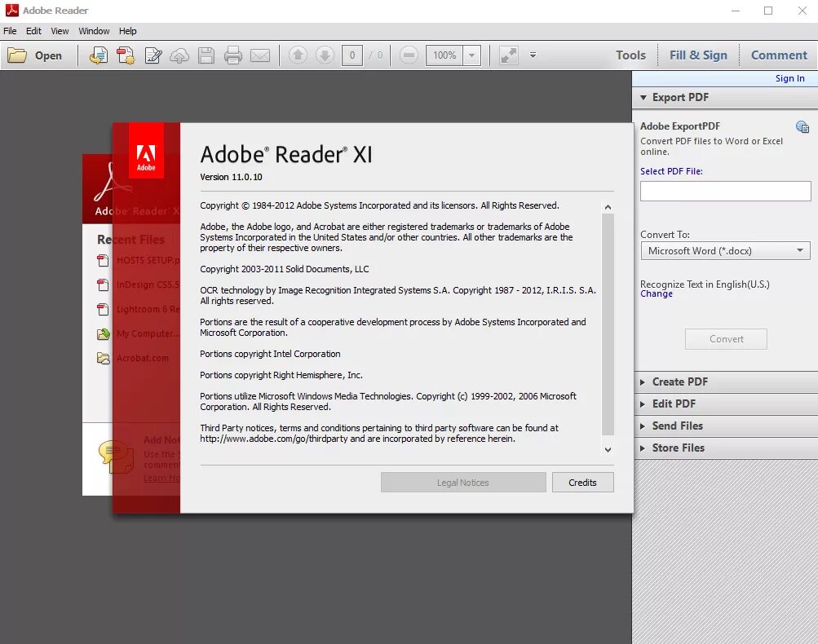Click the Credits button
The image size is (818, 644).
583,483
